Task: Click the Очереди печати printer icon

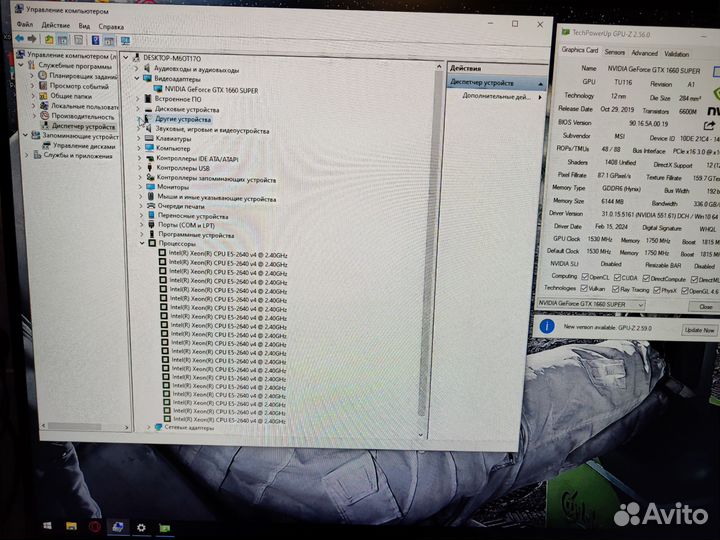Action: tap(151, 206)
